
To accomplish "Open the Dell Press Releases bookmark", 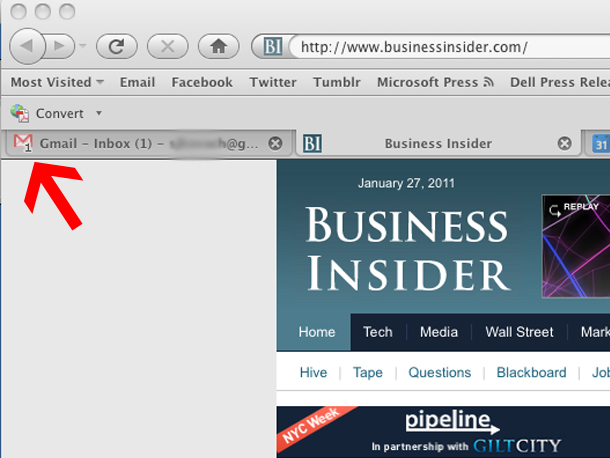I will click(560, 82).
